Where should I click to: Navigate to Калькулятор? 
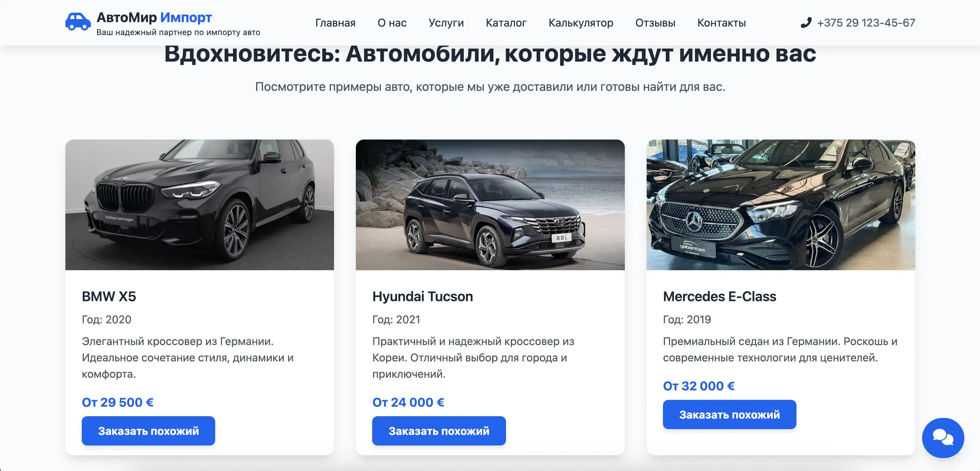pyautogui.click(x=581, y=23)
